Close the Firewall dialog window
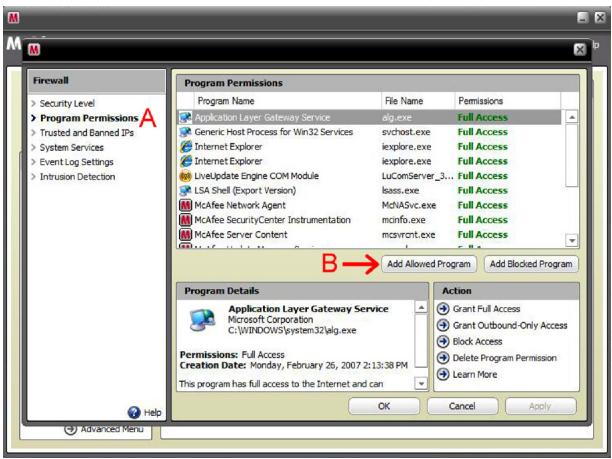Screen dimensions: 612x459 click(x=580, y=50)
